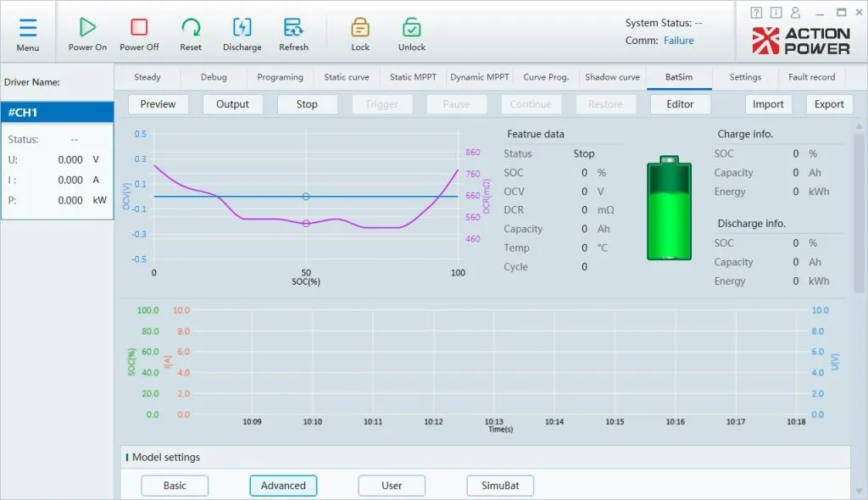Click the Power On play icon

[x=87, y=26]
